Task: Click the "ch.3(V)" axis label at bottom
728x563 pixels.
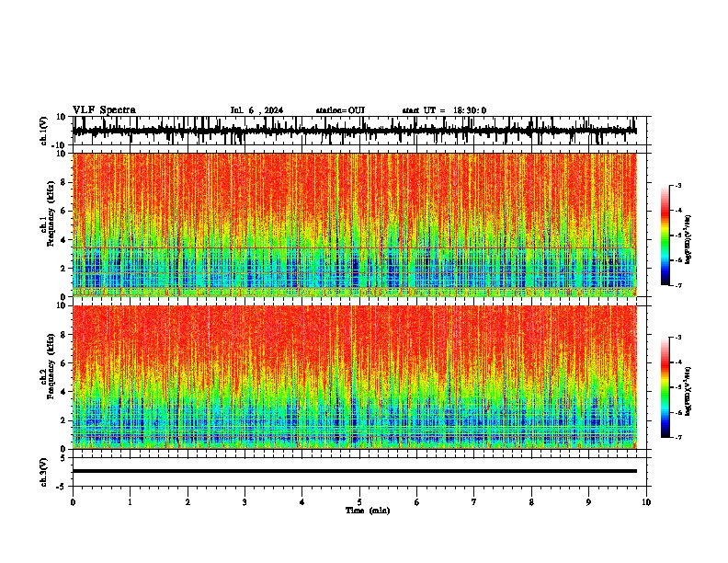Action: tap(44, 473)
